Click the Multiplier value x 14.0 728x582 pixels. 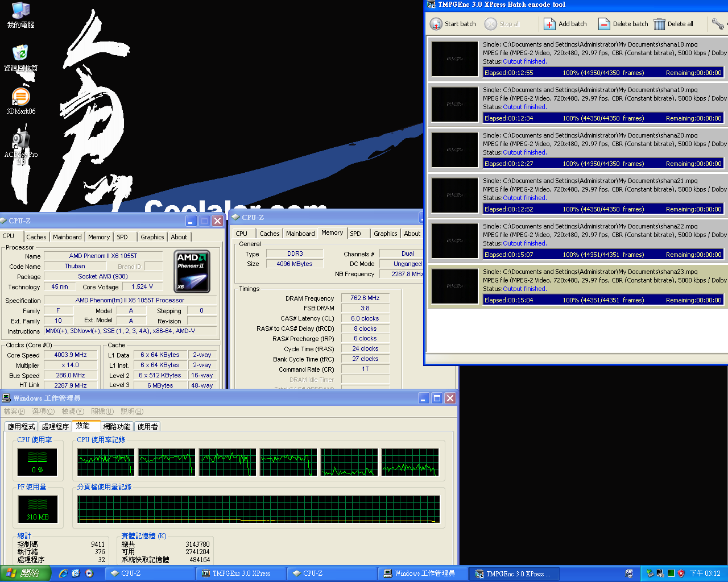coord(71,365)
